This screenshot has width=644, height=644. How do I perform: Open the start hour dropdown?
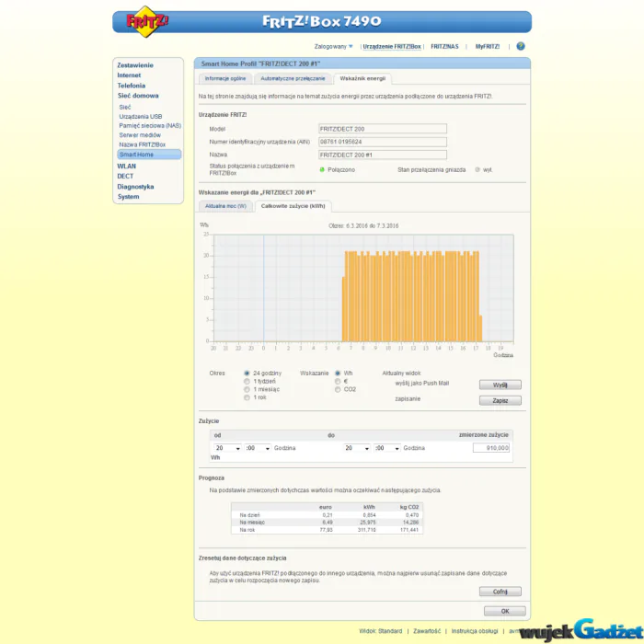[227, 448]
